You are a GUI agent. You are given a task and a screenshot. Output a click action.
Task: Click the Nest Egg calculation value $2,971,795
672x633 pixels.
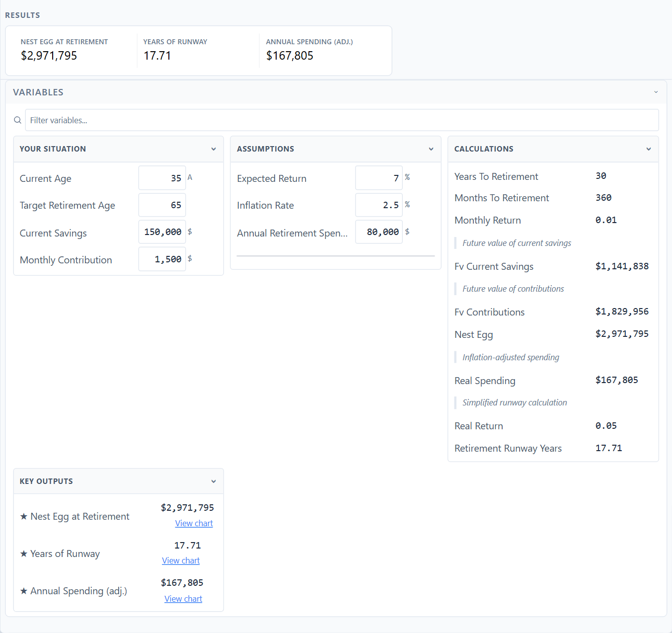click(622, 334)
